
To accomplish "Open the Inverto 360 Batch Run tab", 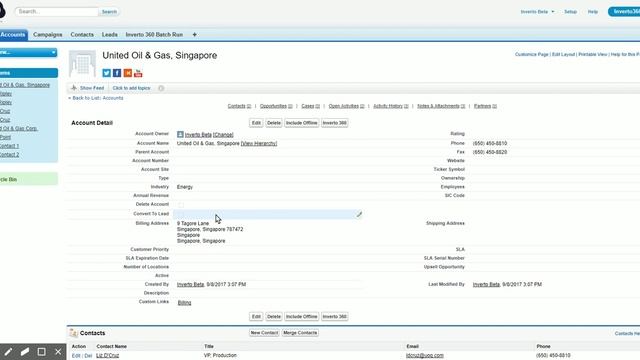I will (x=154, y=35).
